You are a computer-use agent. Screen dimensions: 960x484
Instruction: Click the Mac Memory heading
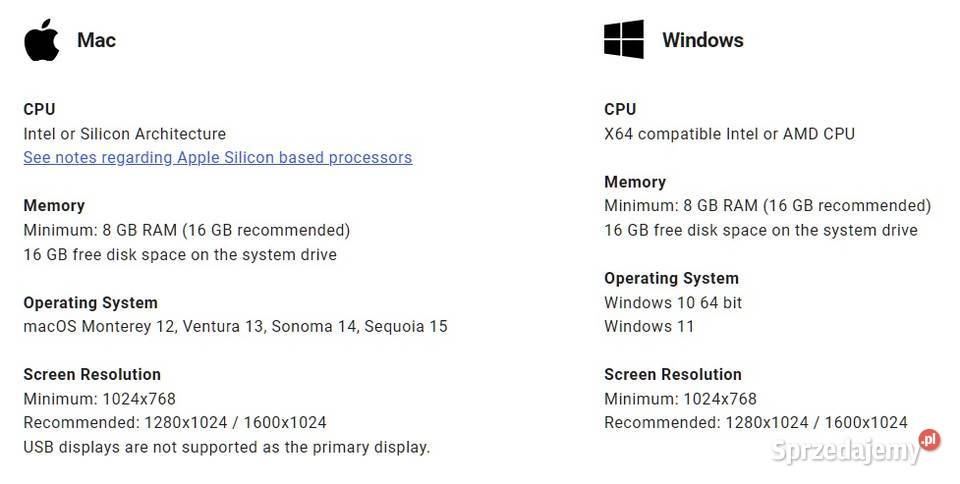(54, 206)
